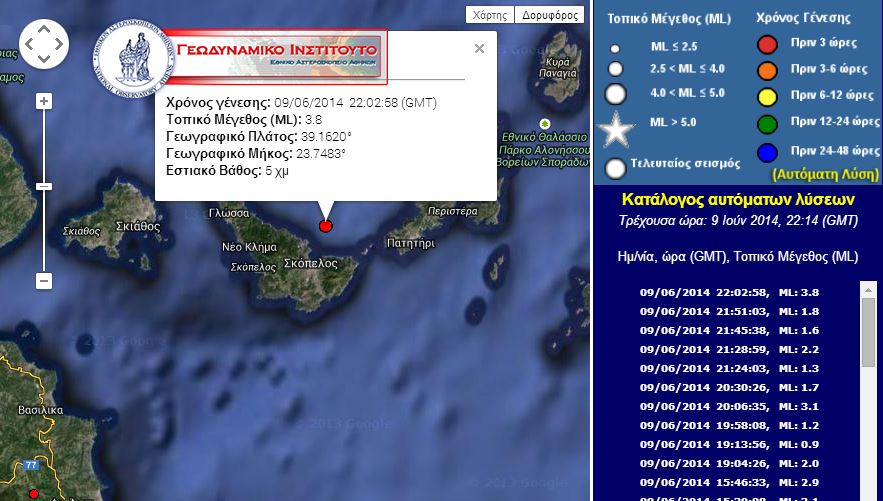Click the Γεωγραφικό Μήκος: 23.7483° line

(x=256, y=153)
